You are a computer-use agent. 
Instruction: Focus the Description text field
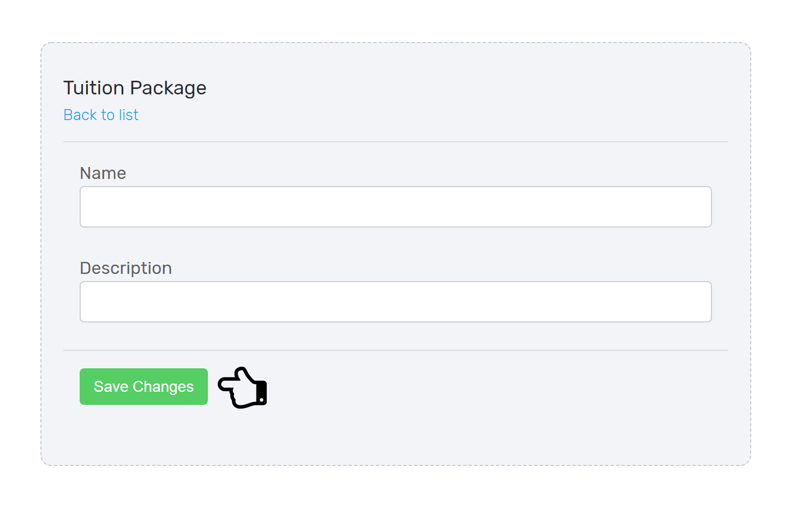pyautogui.click(x=396, y=302)
